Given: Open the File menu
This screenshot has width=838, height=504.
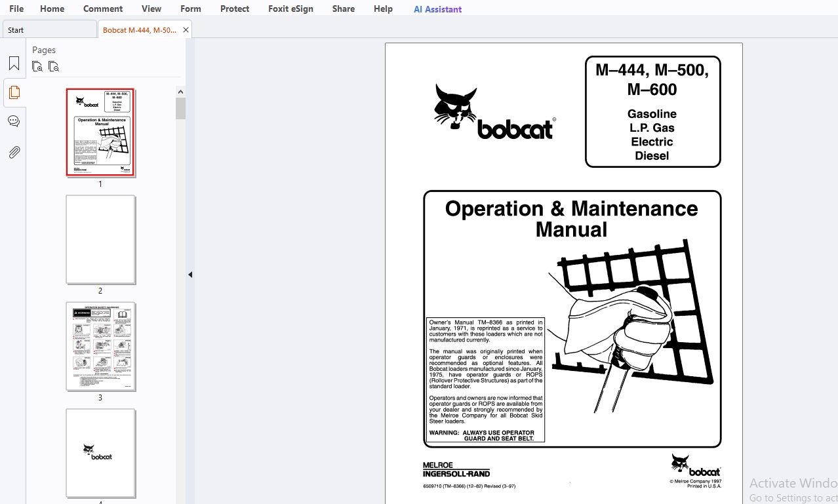Looking at the screenshot, I should coord(16,9).
